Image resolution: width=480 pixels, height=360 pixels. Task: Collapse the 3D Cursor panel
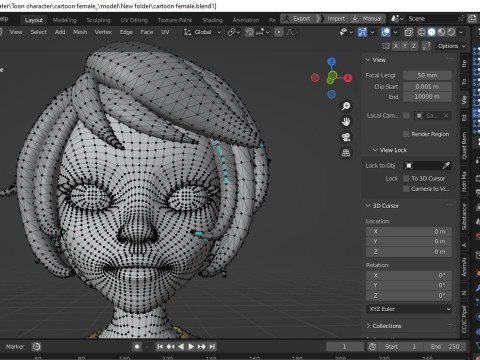point(382,206)
